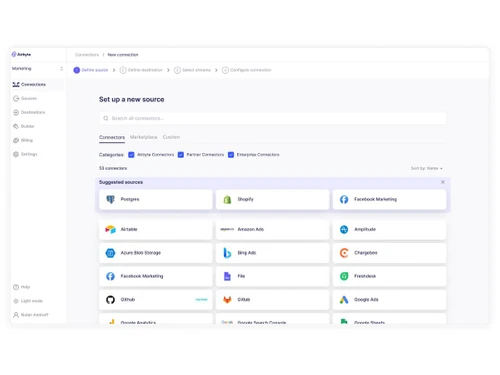This screenshot has height=375, width=500.
Task: Click the Destinations sidebar icon
Action: pyautogui.click(x=16, y=112)
